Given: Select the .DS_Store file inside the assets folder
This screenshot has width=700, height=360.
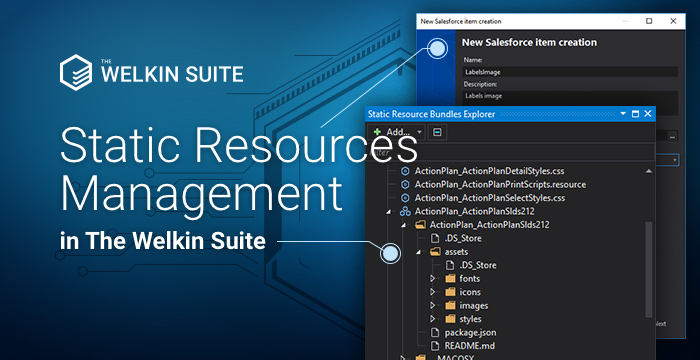Looking at the screenshot, I should 477,265.
